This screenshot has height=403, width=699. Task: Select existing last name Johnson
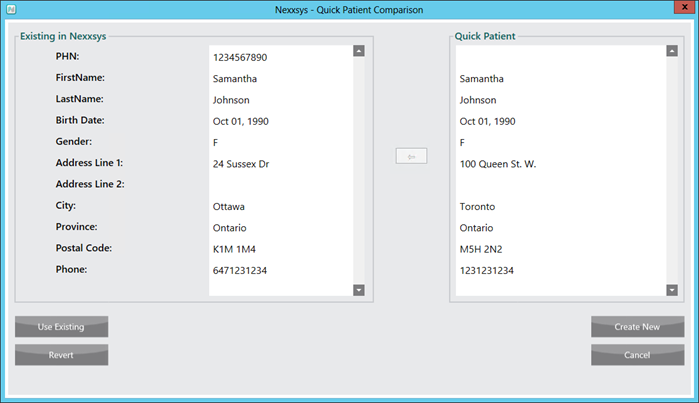[x=231, y=100]
